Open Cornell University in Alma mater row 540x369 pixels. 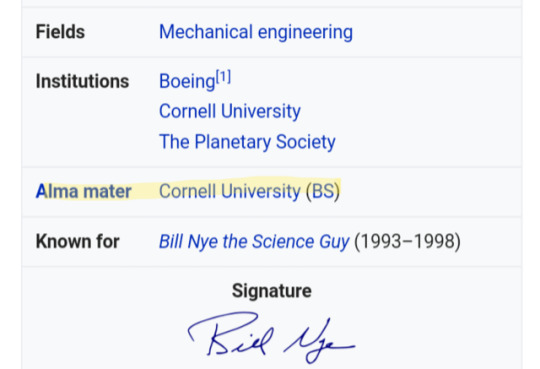click(230, 191)
